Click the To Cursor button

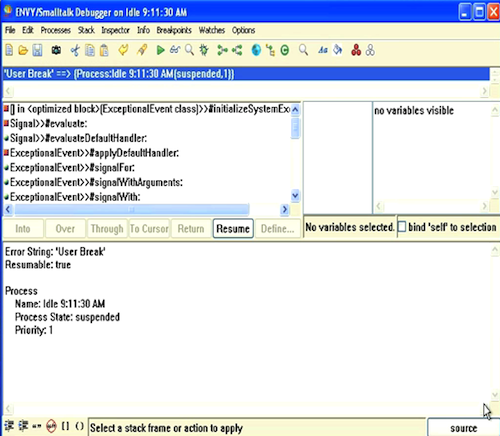149,229
